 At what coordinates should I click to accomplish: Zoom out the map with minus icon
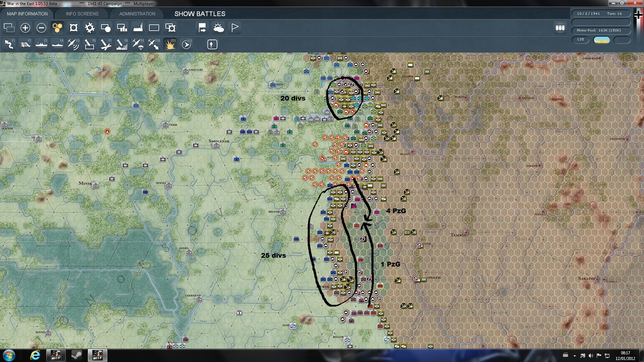(x=41, y=27)
